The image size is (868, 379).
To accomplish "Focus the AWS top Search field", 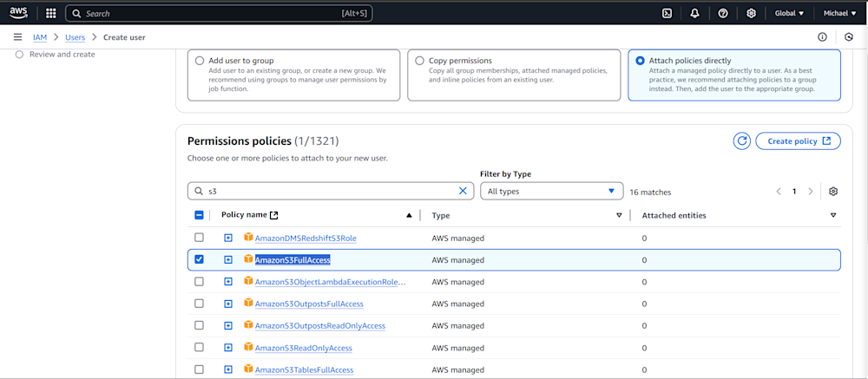I will (x=219, y=13).
